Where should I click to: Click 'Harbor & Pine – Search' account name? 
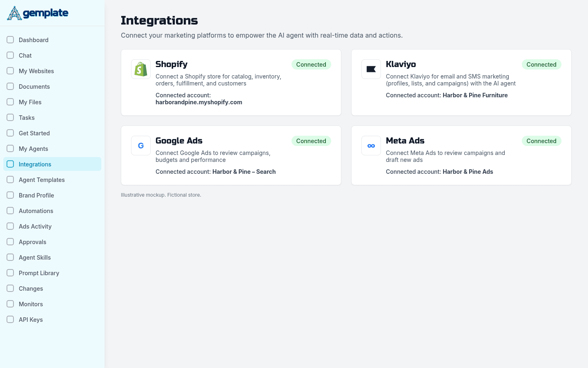tap(244, 172)
